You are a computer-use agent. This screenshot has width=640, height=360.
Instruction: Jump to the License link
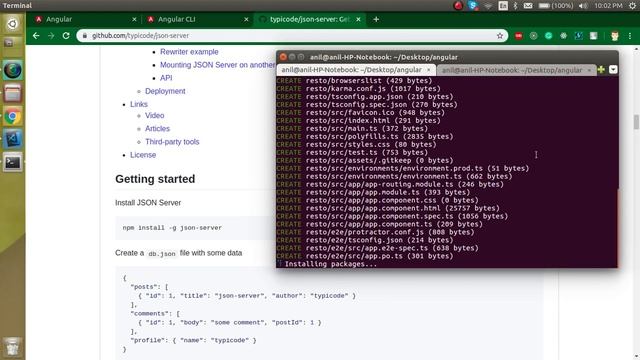click(143, 155)
